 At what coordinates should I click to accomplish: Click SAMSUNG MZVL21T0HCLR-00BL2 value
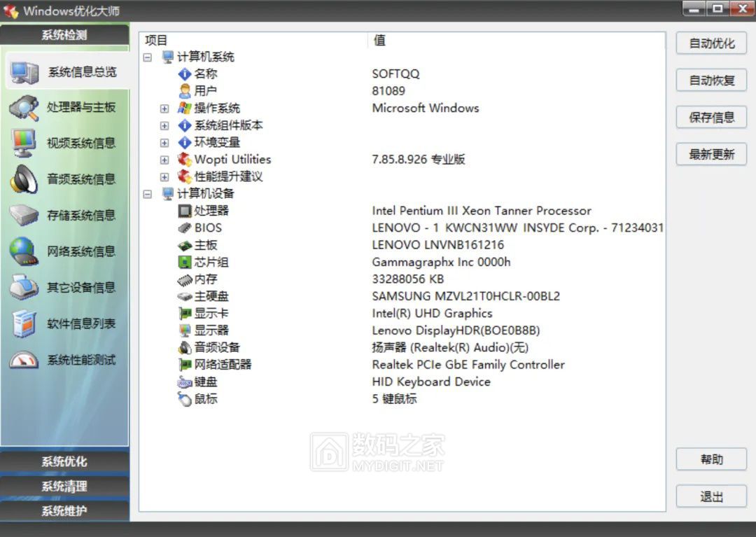point(465,296)
